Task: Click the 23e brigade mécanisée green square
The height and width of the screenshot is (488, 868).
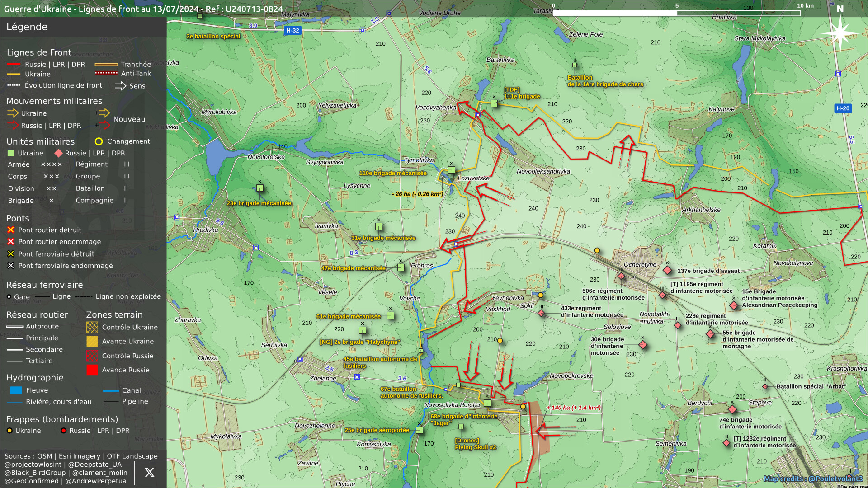Action: point(260,188)
